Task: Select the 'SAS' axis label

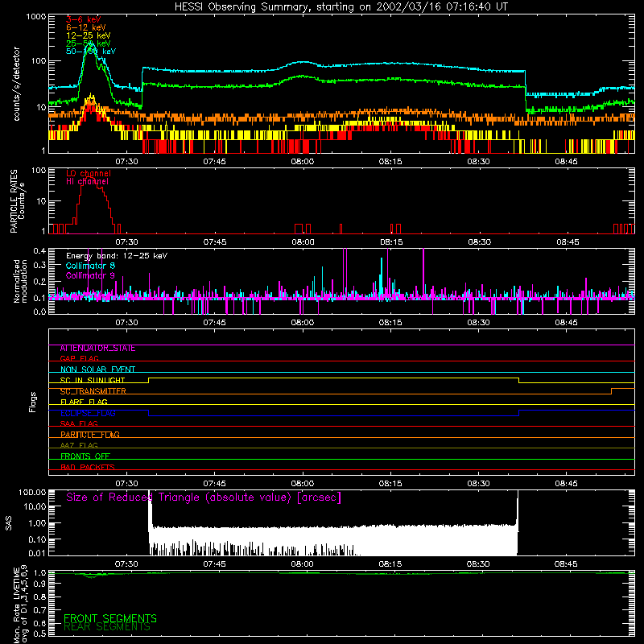Action: click(x=9, y=523)
